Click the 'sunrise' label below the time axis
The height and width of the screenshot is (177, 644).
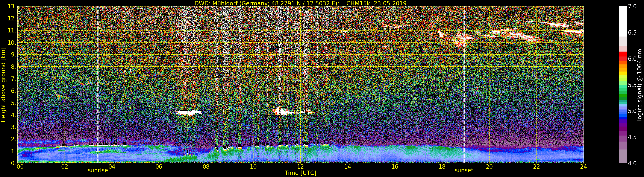pyautogui.click(x=98, y=171)
